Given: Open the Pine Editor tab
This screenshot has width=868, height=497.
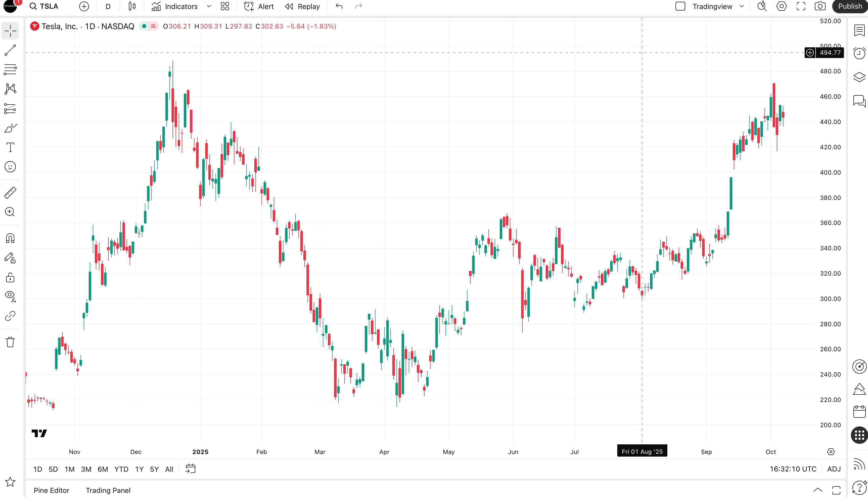Looking at the screenshot, I should click(52, 490).
